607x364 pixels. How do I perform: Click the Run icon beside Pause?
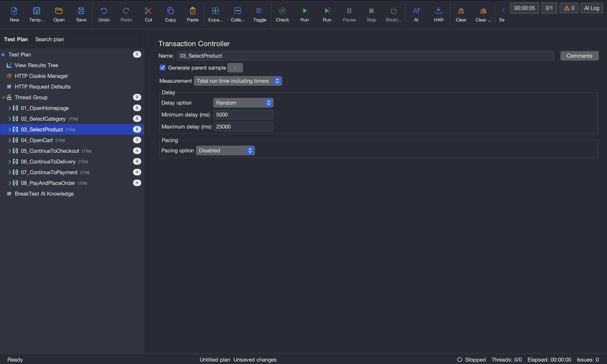pyautogui.click(x=327, y=11)
